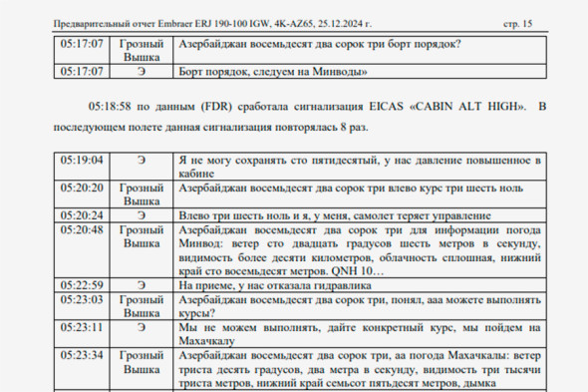The height and width of the screenshot is (392, 588).
Task: Select the time cell '05:20:48'
Action: 82,250
